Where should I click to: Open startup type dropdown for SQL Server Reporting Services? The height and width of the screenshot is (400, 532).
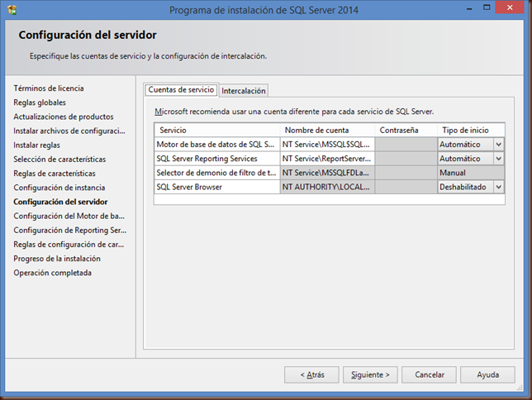click(x=498, y=159)
